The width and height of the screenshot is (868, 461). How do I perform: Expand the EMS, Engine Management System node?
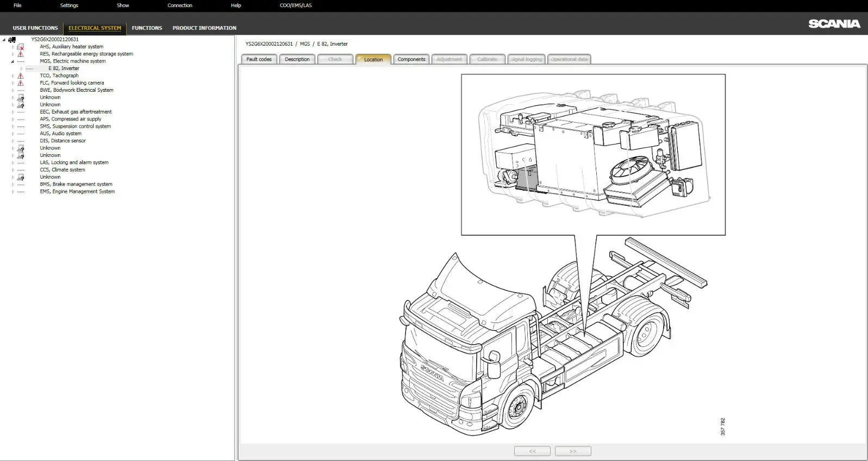[x=13, y=191]
